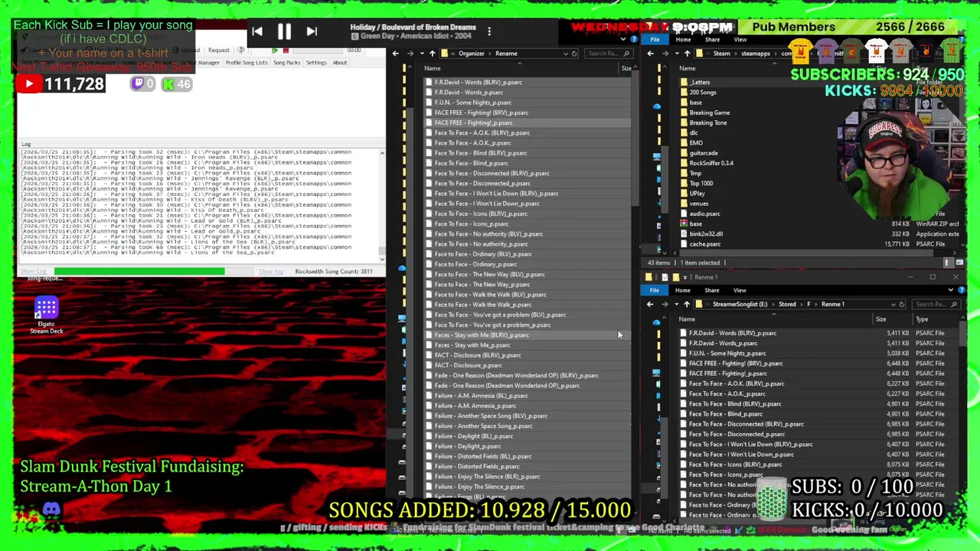This screenshot has width=980, height=551.
Task: Go back in Renme 1 window
Action: (x=650, y=304)
